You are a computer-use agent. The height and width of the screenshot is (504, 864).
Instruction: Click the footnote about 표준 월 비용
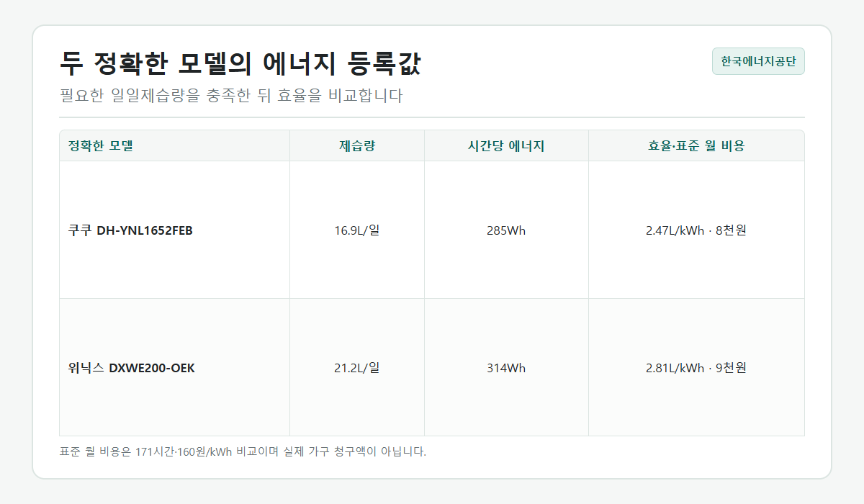tap(243, 452)
